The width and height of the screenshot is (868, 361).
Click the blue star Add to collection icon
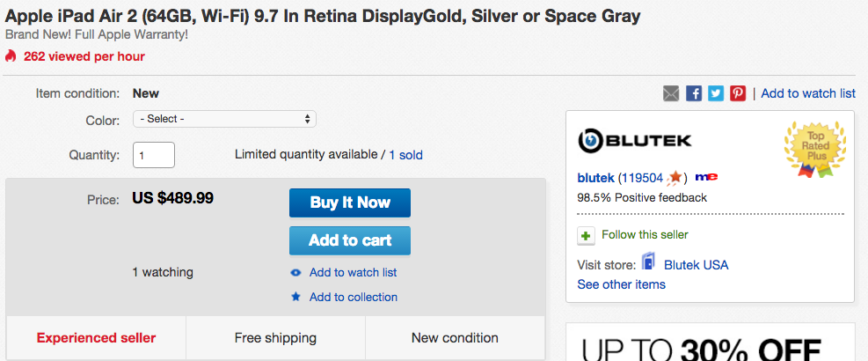click(295, 297)
